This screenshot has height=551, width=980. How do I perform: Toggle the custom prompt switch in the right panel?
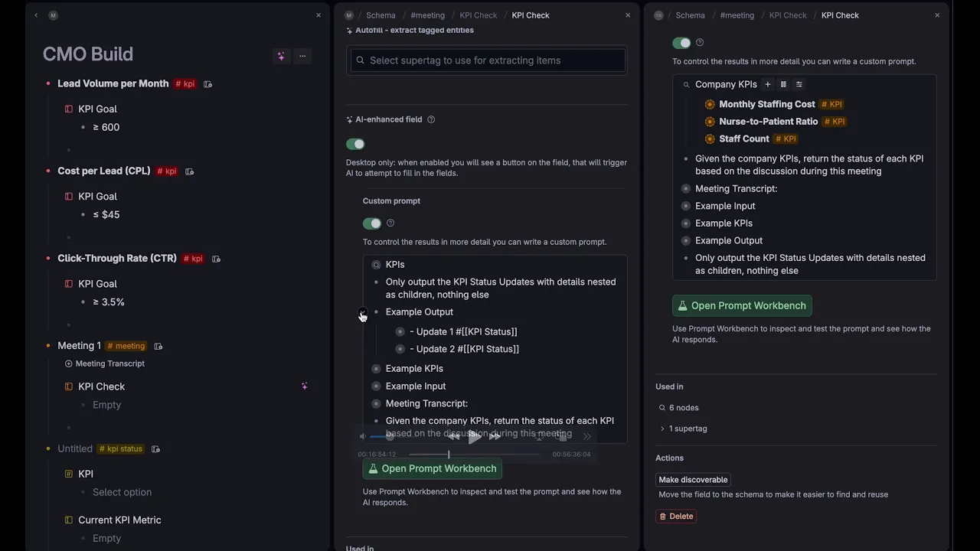pos(681,43)
